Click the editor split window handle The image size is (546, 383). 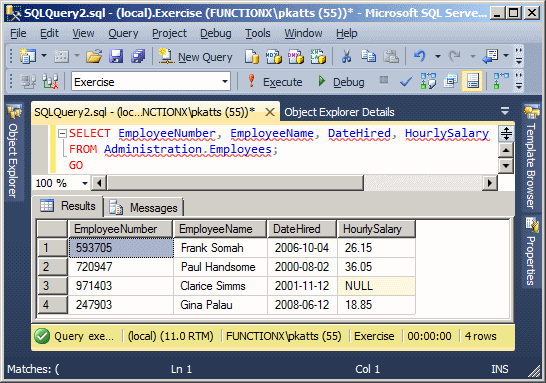[x=506, y=133]
